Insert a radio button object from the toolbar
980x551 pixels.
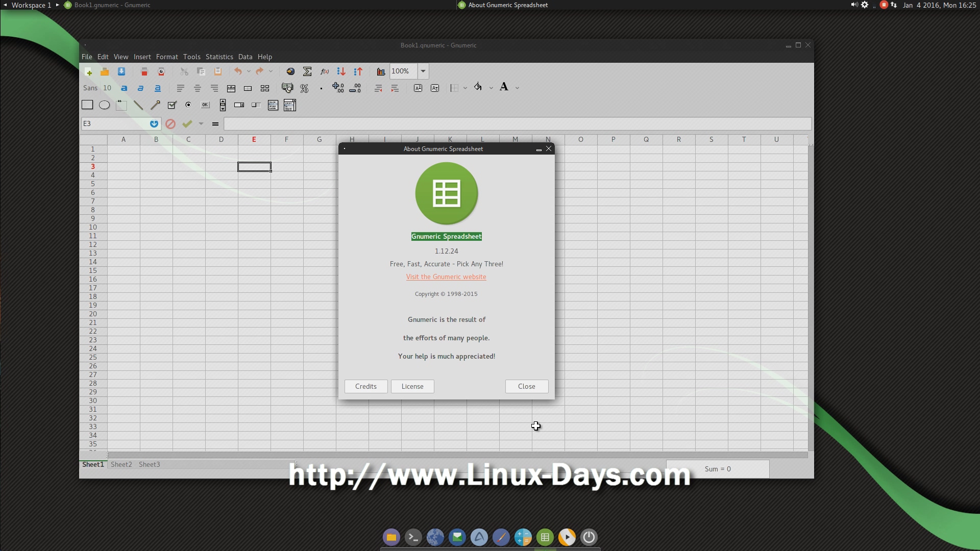pos(188,105)
